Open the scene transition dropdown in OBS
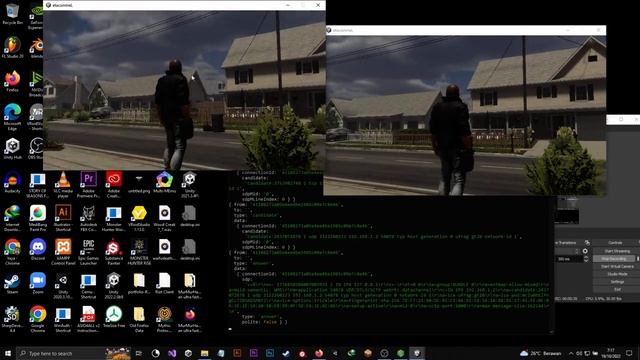 tap(568, 251)
